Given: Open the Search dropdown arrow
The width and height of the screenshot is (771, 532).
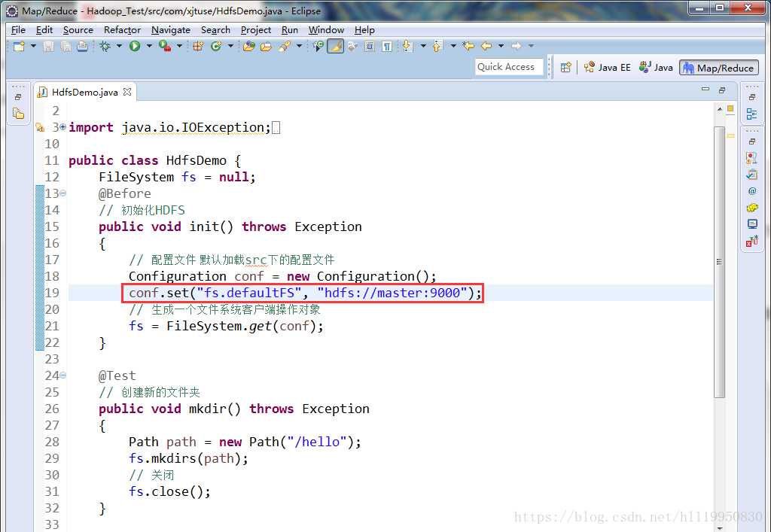Looking at the screenshot, I should pyautogui.click(x=299, y=46).
